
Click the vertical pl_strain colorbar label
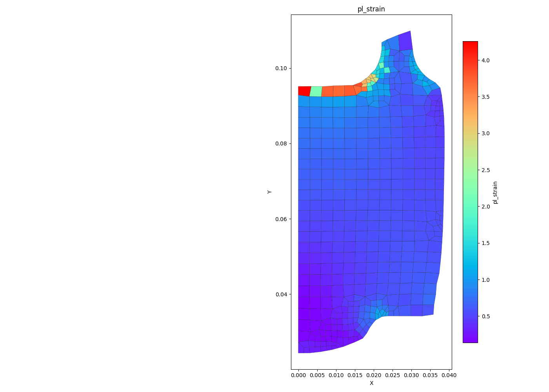(495, 192)
